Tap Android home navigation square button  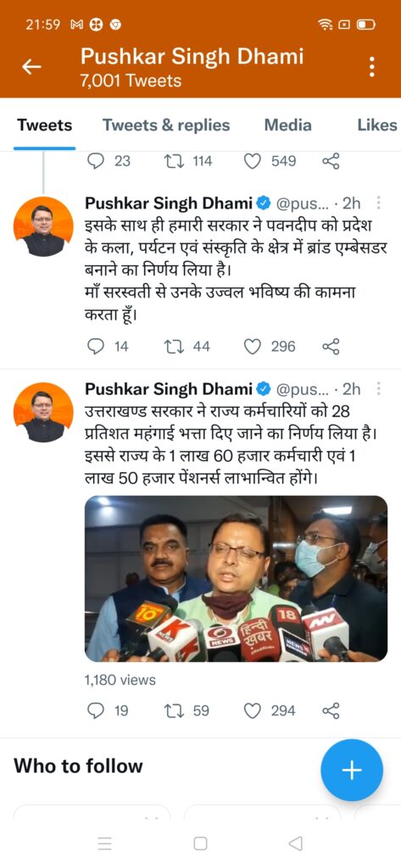click(x=200, y=843)
